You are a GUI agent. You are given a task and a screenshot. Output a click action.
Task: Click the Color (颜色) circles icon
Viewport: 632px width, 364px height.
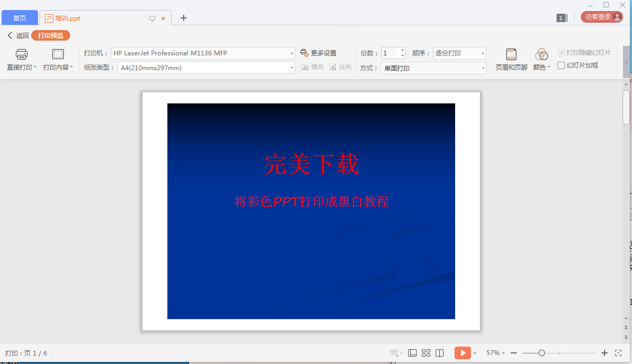[542, 54]
